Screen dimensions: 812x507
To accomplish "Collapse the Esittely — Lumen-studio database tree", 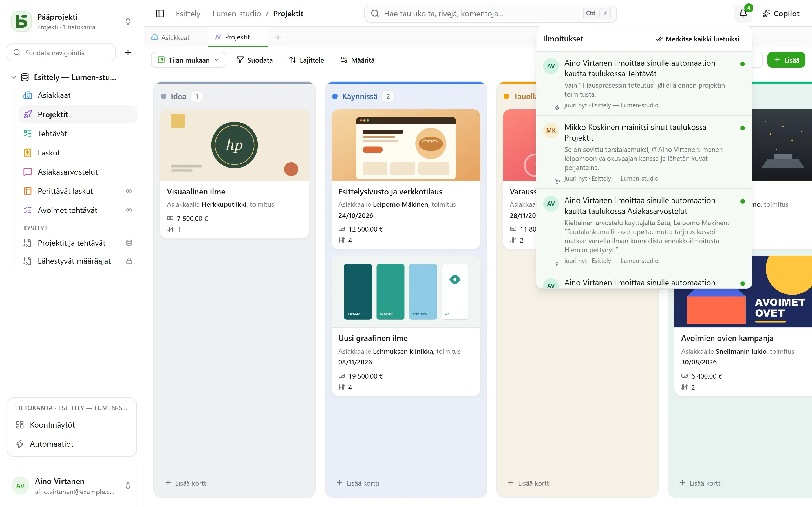I will pos(14,77).
